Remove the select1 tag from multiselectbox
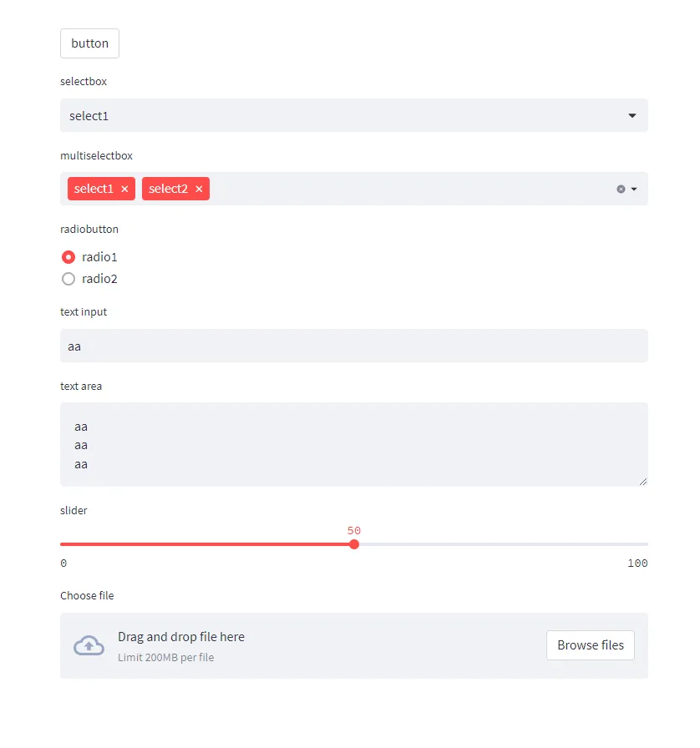The image size is (700, 748). click(x=124, y=189)
